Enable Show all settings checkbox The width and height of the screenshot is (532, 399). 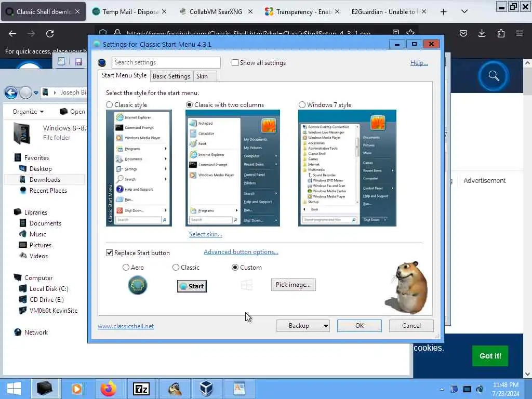[235, 63]
